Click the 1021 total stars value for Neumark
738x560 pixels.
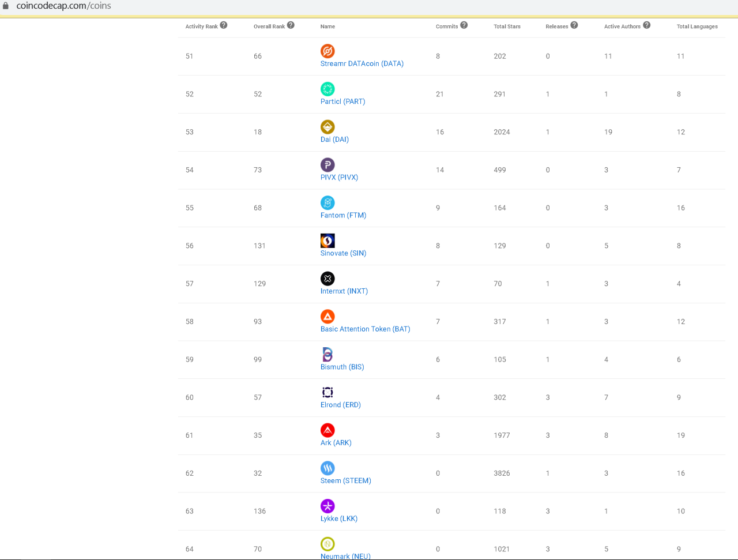[x=502, y=550]
